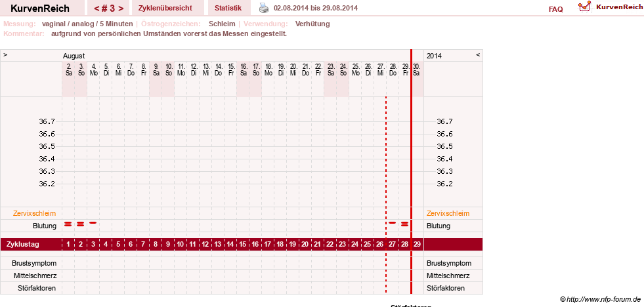644x307 pixels.
Task: Click right Blutung row label
Action: click(439, 226)
